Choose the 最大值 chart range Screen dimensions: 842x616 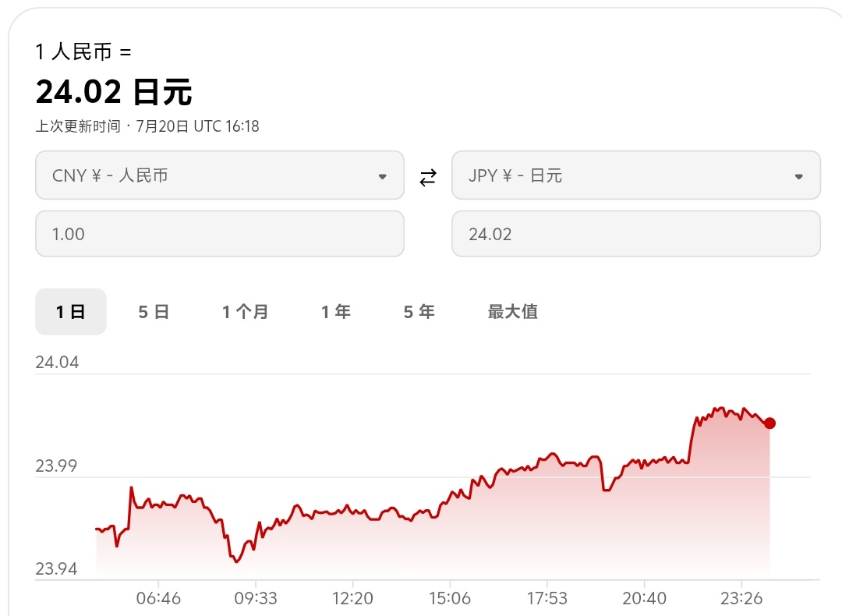(513, 311)
